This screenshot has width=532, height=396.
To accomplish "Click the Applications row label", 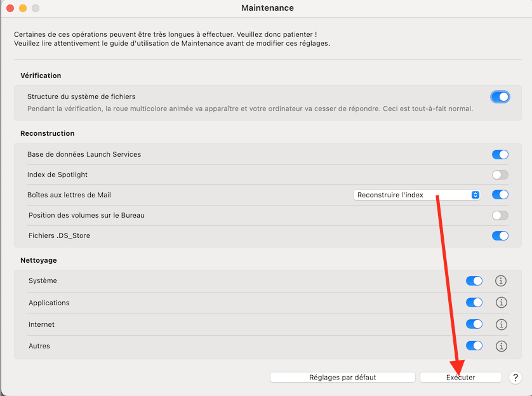I will [49, 303].
